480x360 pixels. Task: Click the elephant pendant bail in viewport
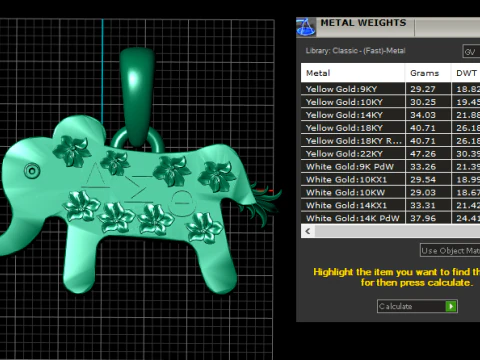(x=137, y=97)
